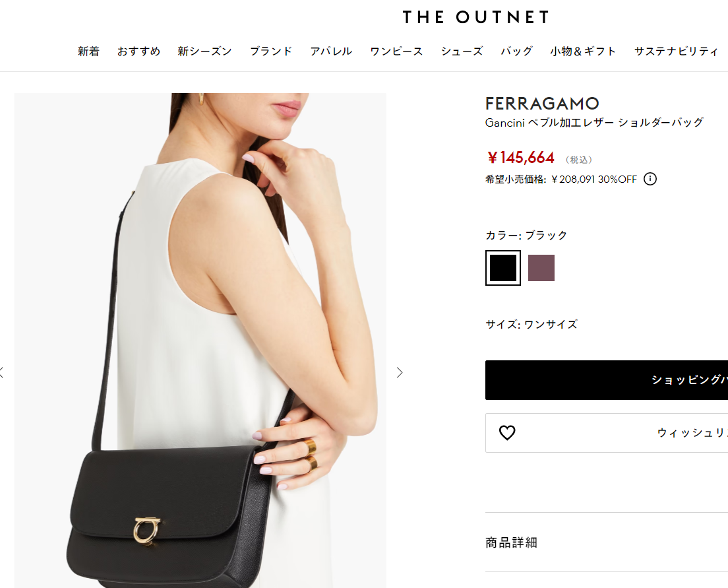728x588 pixels.
Task: Click THE OUTNET logo
Action: pyautogui.click(x=476, y=17)
